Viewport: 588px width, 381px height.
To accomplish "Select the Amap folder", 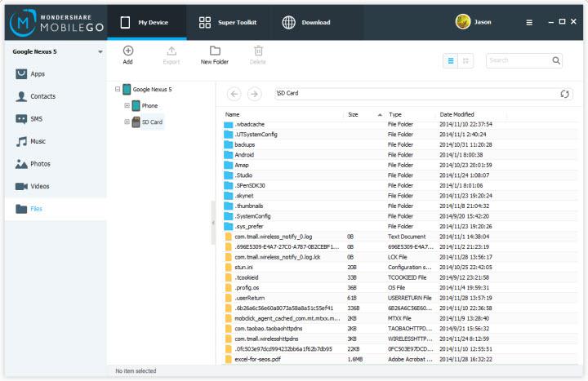I will click(399, 165).
